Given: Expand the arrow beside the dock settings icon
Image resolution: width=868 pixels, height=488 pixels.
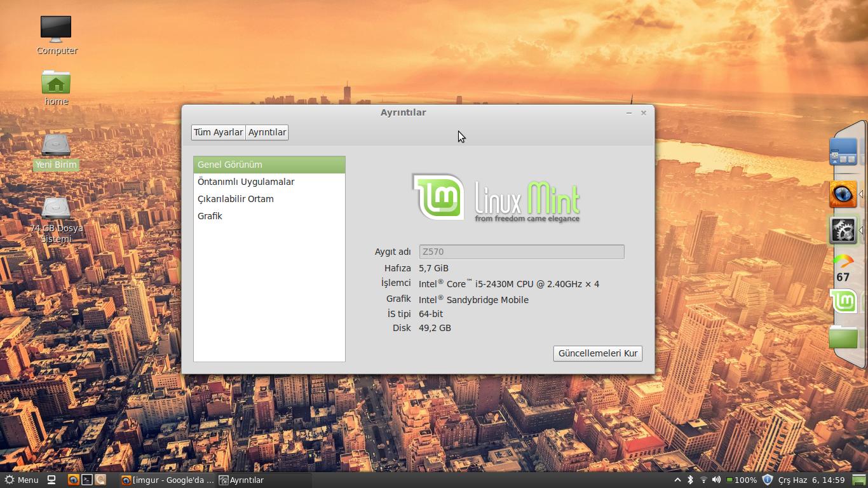Looking at the screenshot, I should point(861,230).
